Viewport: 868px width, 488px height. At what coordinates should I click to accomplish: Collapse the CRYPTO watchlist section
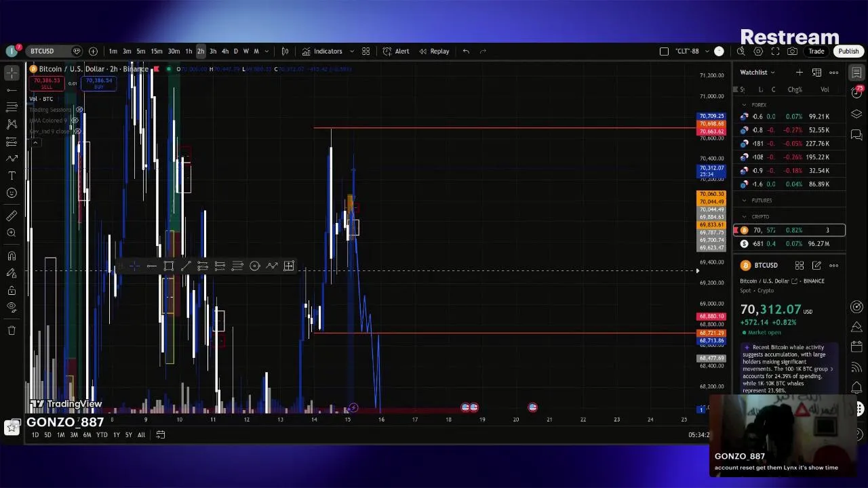pyautogui.click(x=744, y=217)
